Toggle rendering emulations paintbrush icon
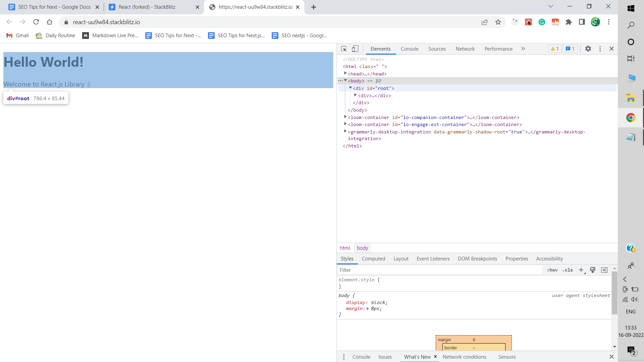This screenshot has height=362, width=644. (x=593, y=270)
